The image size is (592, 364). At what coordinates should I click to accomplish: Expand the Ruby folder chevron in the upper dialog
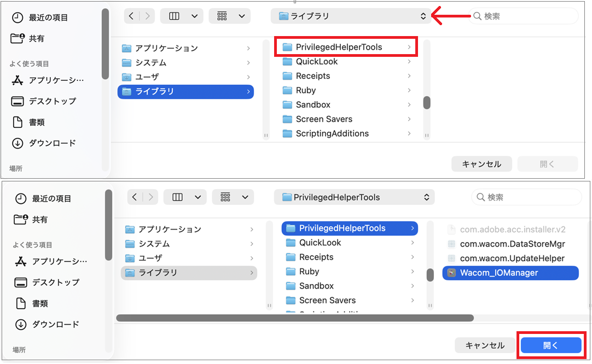(409, 90)
